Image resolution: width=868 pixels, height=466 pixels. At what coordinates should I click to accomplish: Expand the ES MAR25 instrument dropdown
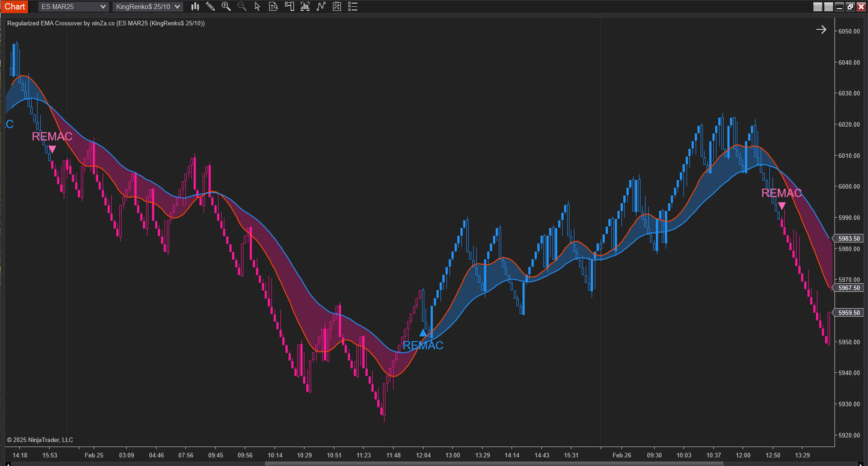coord(73,7)
